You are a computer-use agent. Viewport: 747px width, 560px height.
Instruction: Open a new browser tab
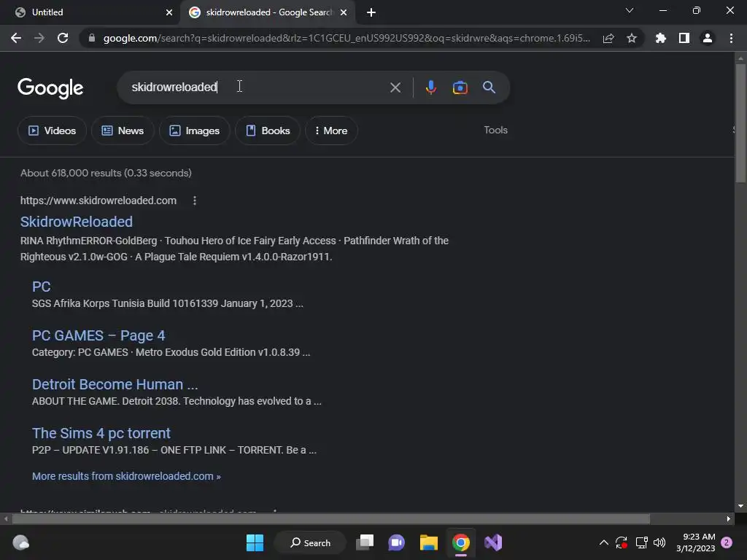pyautogui.click(x=371, y=12)
